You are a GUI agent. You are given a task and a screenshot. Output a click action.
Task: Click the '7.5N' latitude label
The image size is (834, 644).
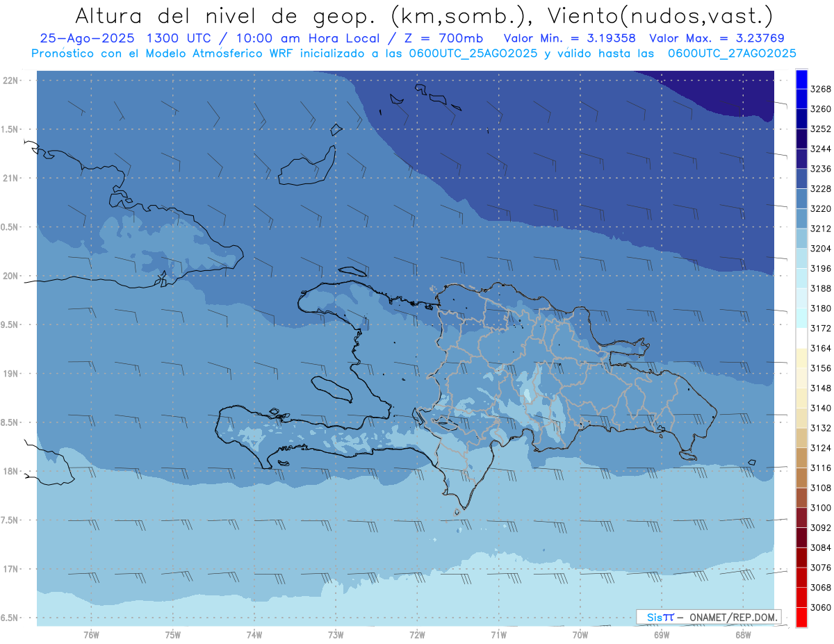click(9, 520)
